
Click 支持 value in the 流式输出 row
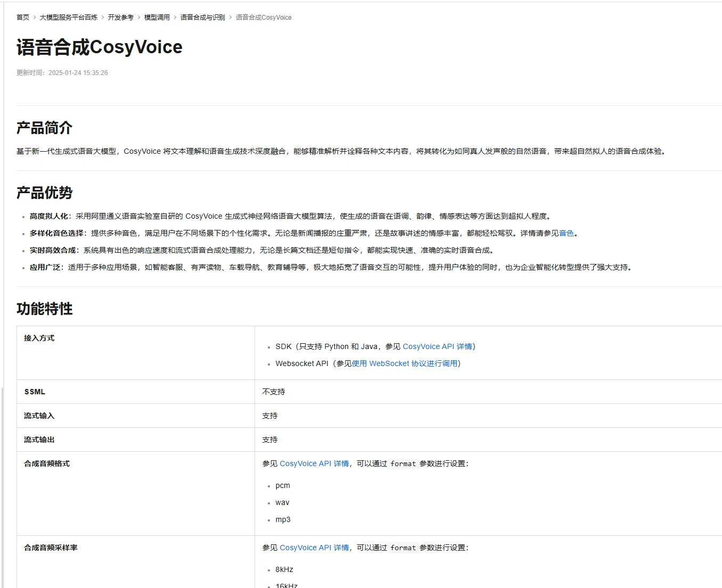point(270,440)
